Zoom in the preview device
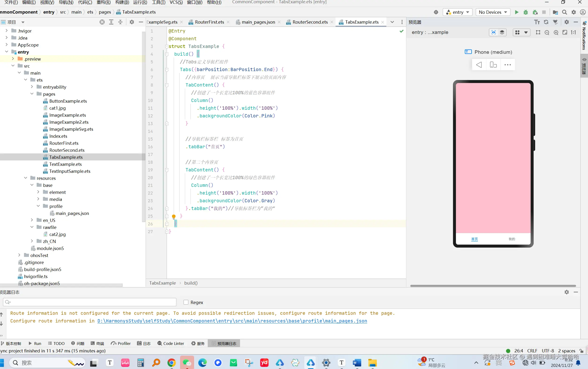 point(556,33)
